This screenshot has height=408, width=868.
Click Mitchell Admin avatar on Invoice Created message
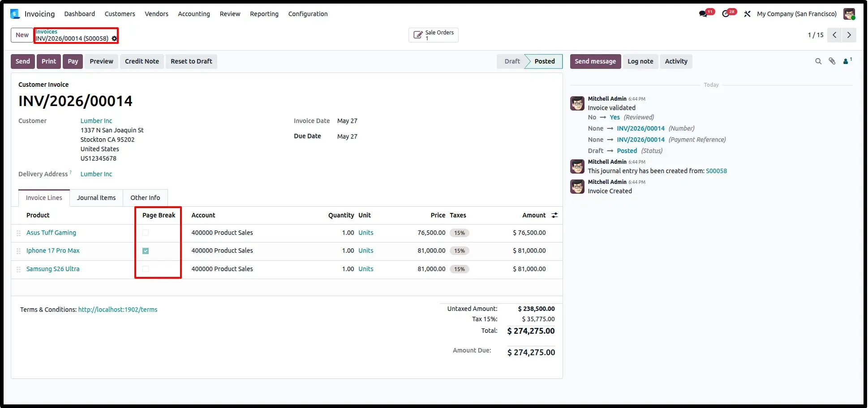point(577,187)
